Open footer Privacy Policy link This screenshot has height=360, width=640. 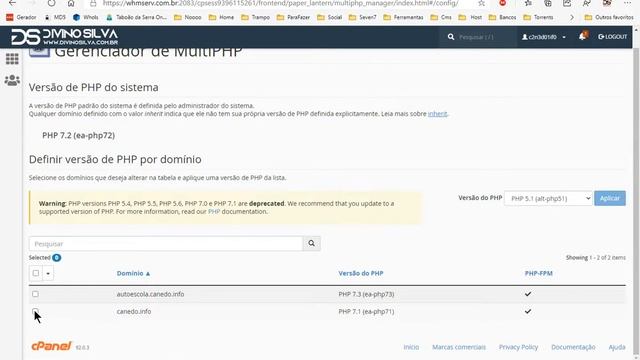pyautogui.click(x=518, y=347)
